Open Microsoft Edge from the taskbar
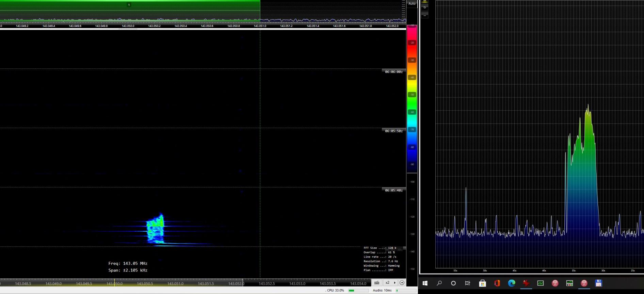 (x=512, y=283)
